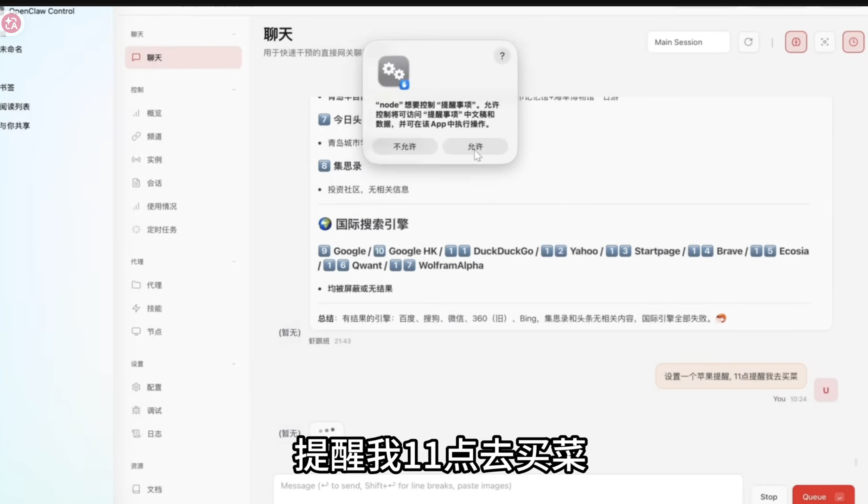Open 实例 instances broadcast icon item
This screenshot has width=868, height=504.
click(x=154, y=160)
